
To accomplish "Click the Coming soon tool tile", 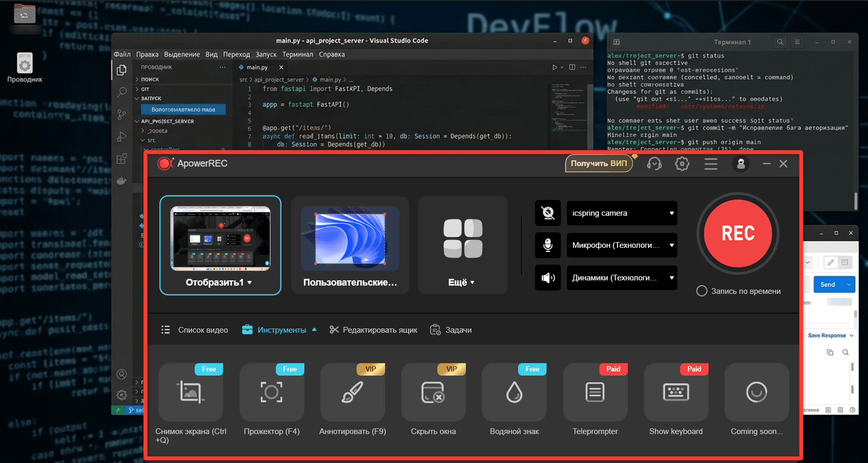I will (757, 393).
